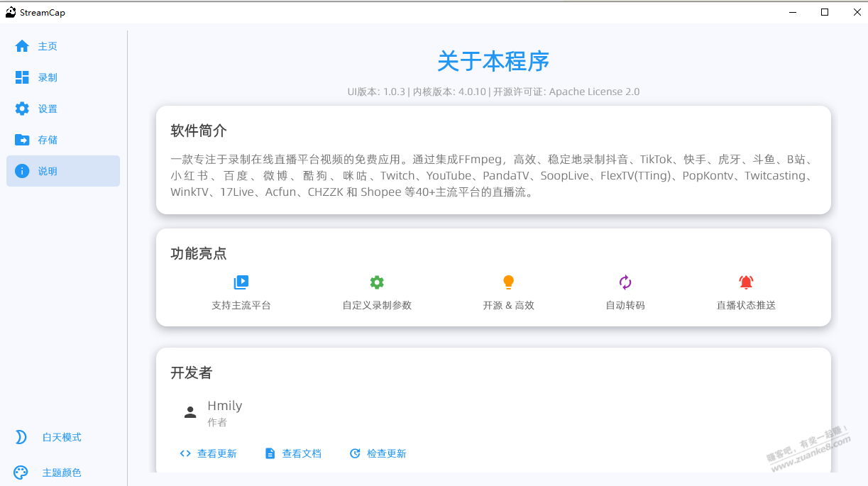This screenshot has width=868, height=486.
Task: Click the purple sync icon above 自动转码
Action: click(625, 282)
